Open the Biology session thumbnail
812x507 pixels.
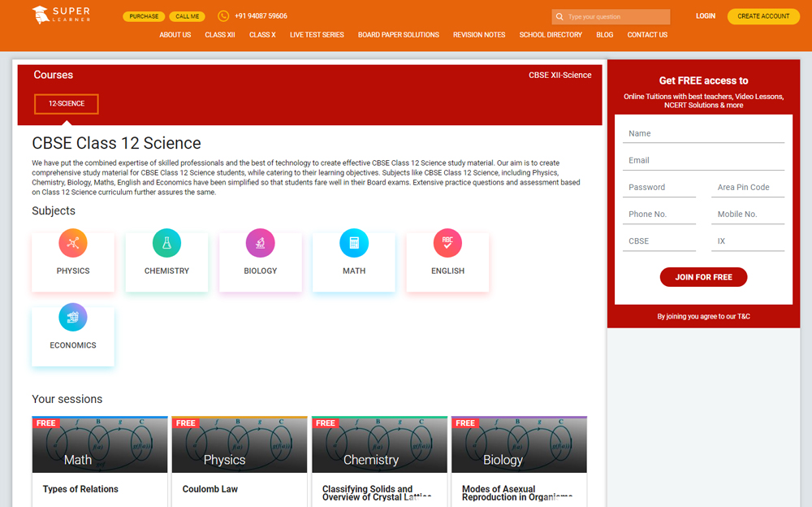coord(520,444)
